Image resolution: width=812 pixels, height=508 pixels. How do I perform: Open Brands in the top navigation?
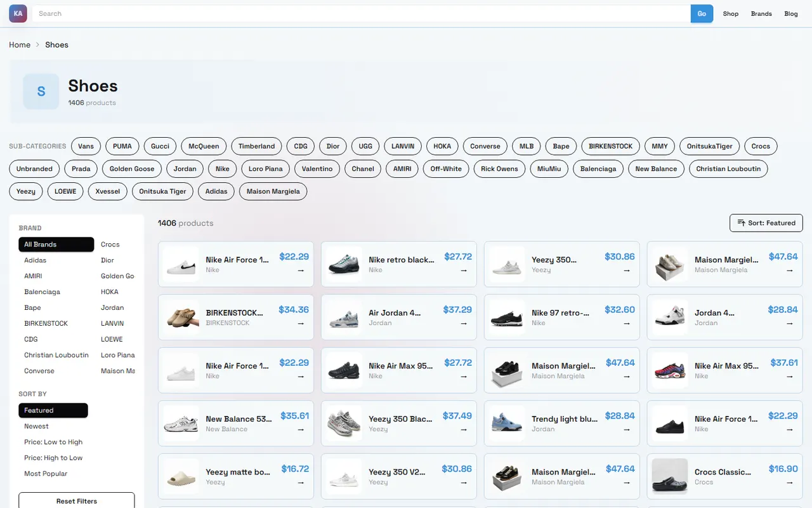(761, 13)
